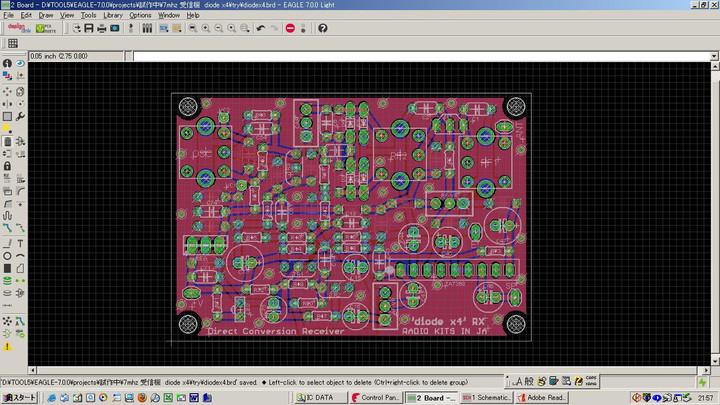Click the top-left mounting hole on board
This screenshot has width=720, height=405.
coord(188,106)
